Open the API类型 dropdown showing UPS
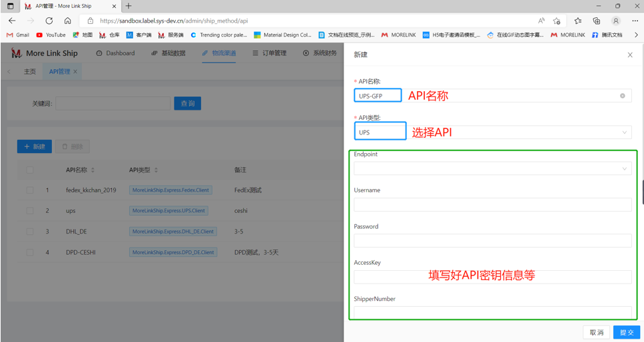This screenshot has width=644, height=342. [x=492, y=132]
